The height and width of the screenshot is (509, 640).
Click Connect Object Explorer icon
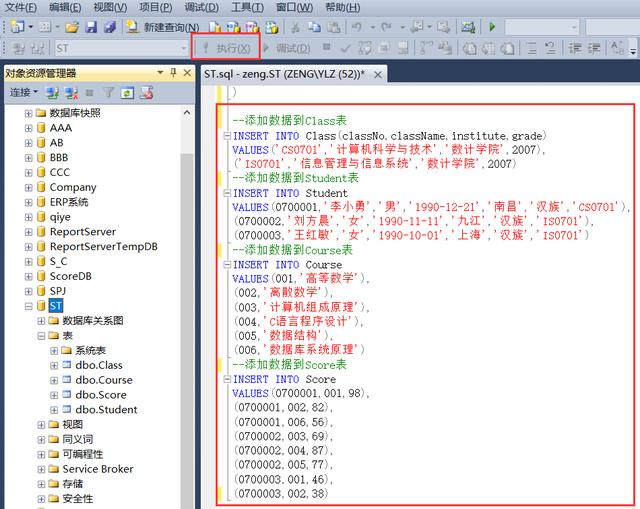52,93
